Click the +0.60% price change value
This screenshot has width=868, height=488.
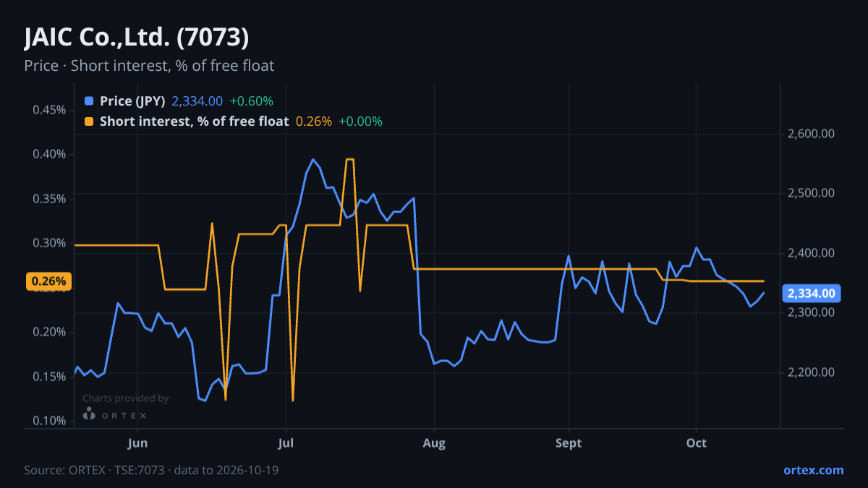tap(252, 101)
